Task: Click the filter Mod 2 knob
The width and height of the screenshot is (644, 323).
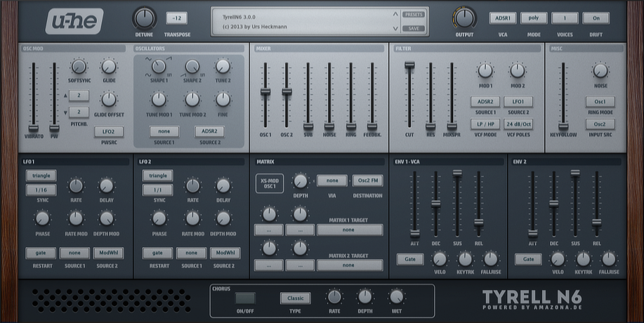Action: [x=518, y=71]
